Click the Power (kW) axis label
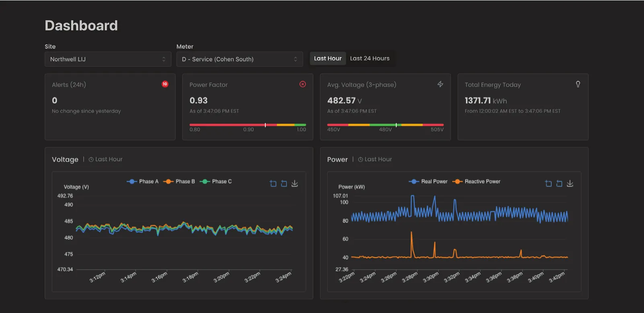The image size is (644, 313). coord(352,187)
